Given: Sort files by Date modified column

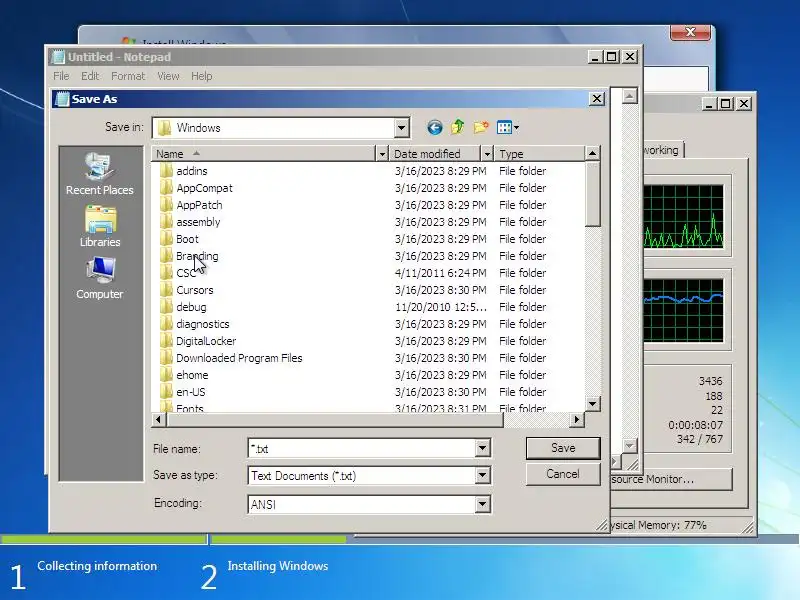Looking at the screenshot, I should click(x=435, y=154).
